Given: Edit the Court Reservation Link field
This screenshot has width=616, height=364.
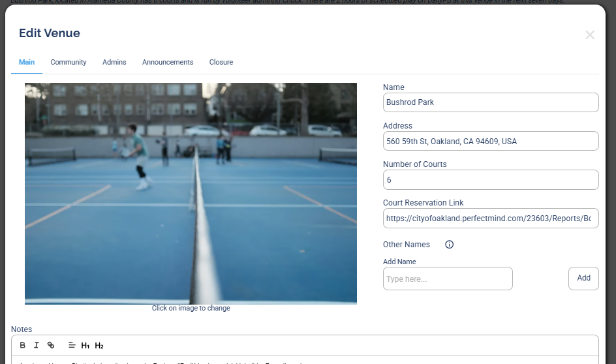Looking at the screenshot, I should [x=491, y=219].
